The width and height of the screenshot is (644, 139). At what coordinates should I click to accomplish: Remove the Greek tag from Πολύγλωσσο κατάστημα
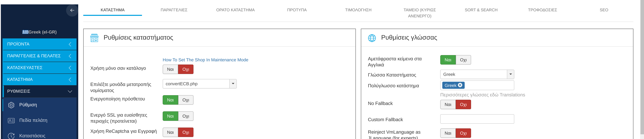(x=460, y=85)
